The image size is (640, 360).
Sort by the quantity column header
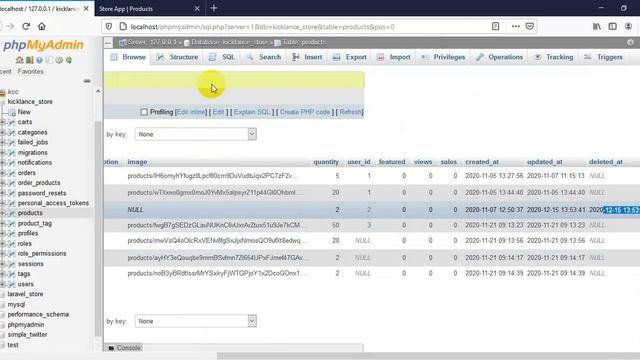coord(326,162)
